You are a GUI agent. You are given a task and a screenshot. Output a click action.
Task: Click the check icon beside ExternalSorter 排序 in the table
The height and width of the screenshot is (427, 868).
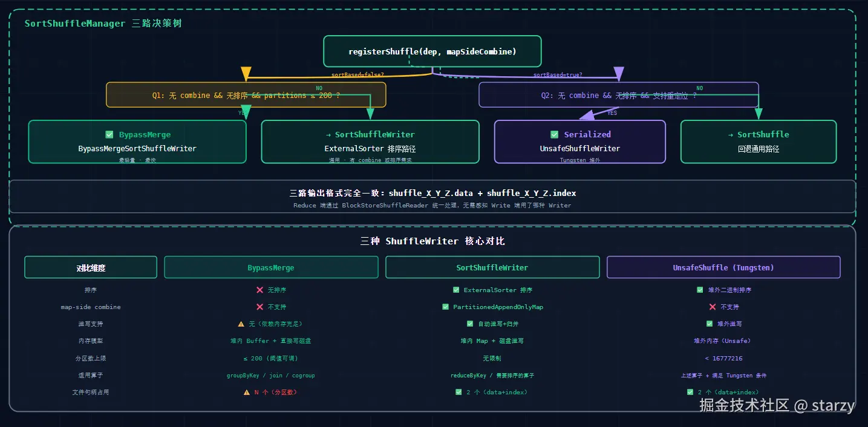point(456,290)
